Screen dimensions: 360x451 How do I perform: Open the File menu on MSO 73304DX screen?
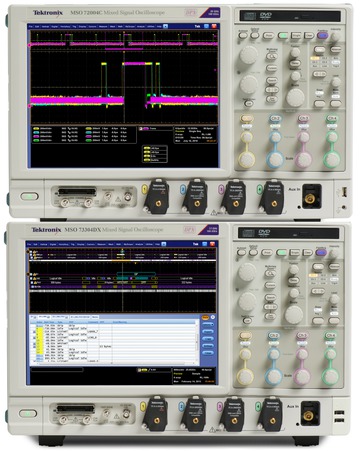(x=29, y=244)
